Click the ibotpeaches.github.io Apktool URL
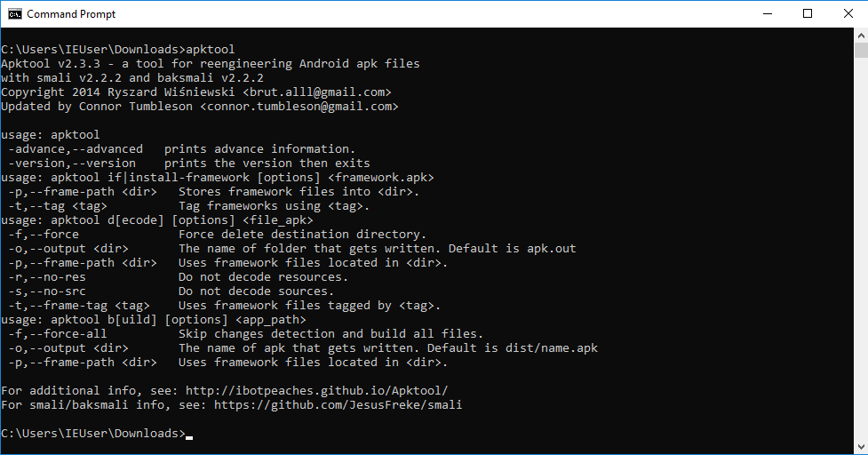 pos(341,391)
